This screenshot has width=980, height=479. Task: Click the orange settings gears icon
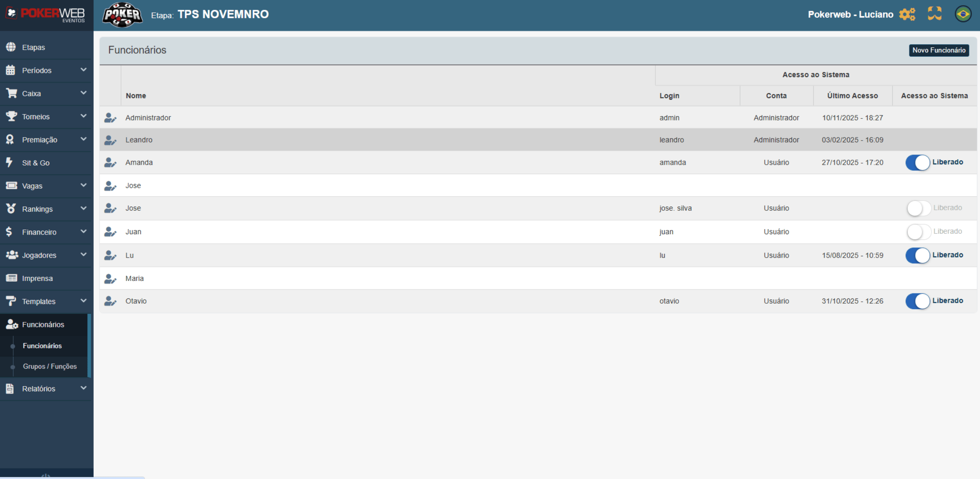pyautogui.click(x=907, y=14)
